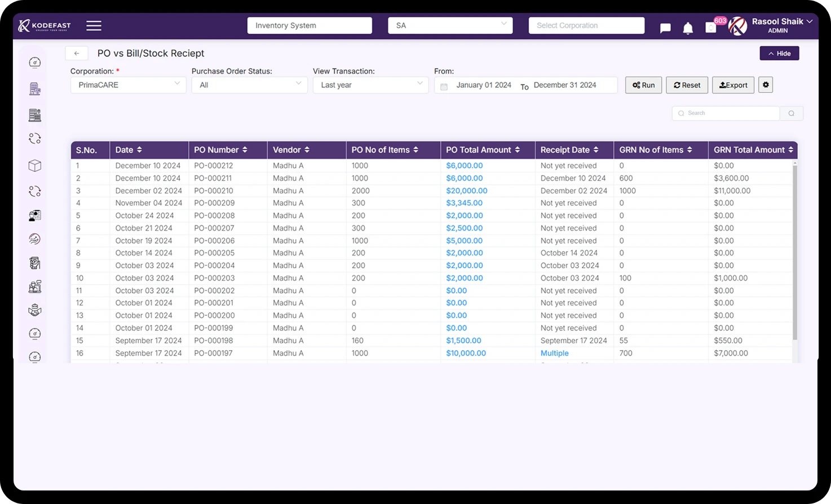Sort by GRN Total Amount
831x504 pixels.
(x=791, y=150)
